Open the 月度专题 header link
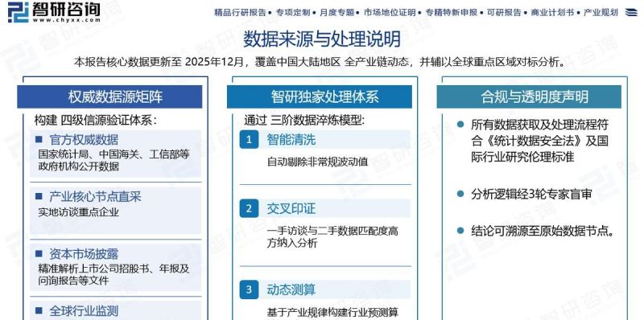 (336, 13)
